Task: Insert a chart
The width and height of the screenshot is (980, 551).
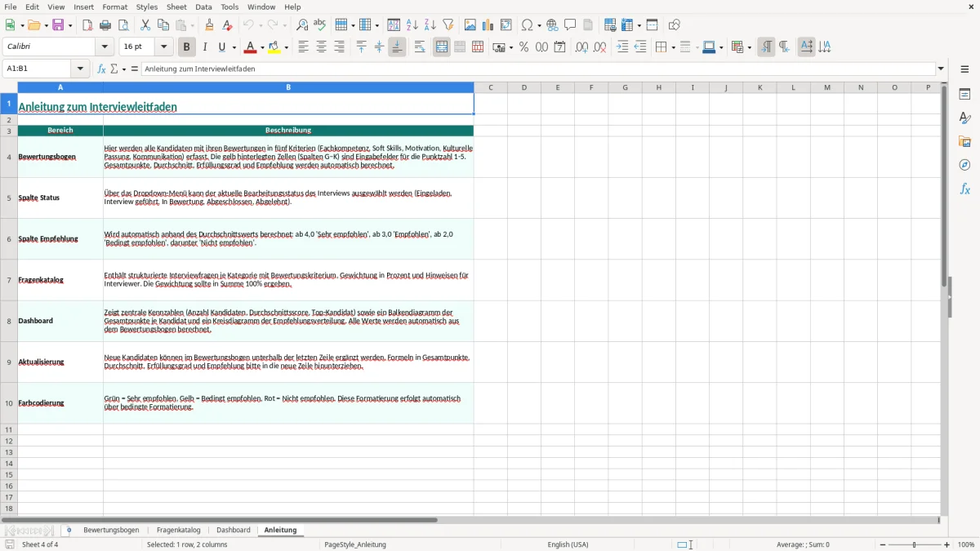Action: [x=488, y=25]
